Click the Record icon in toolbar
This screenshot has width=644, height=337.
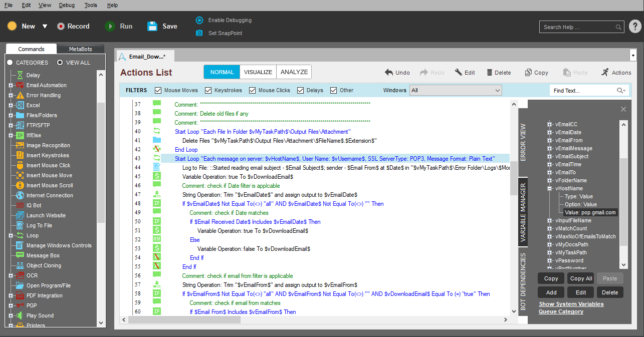pos(61,26)
